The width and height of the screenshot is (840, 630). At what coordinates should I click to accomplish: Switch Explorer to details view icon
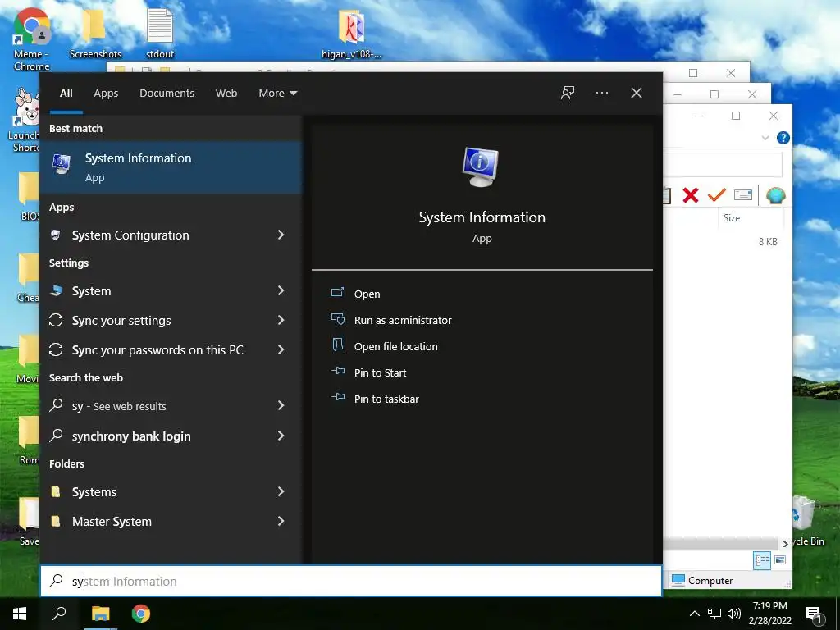[762, 561]
